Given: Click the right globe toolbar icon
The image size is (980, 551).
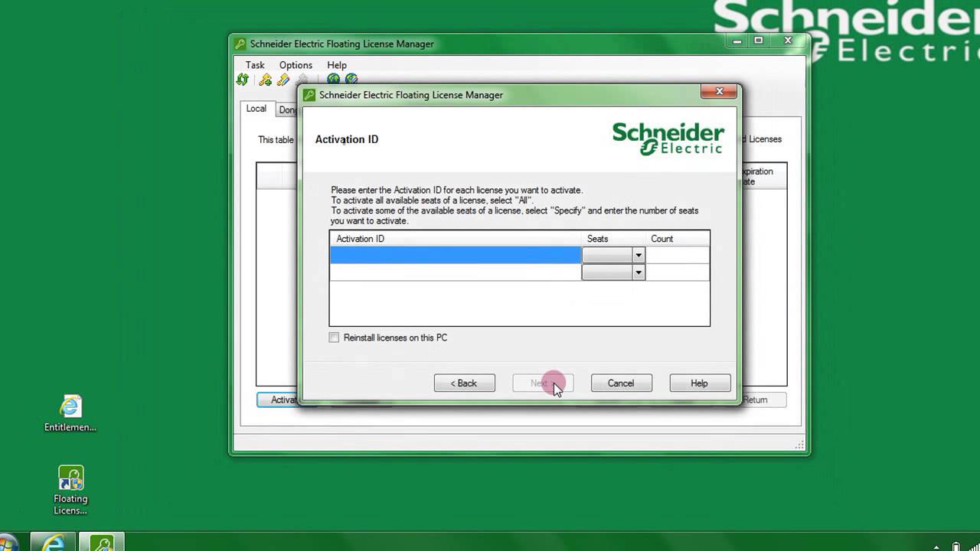Looking at the screenshot, I should pos(351,79).
